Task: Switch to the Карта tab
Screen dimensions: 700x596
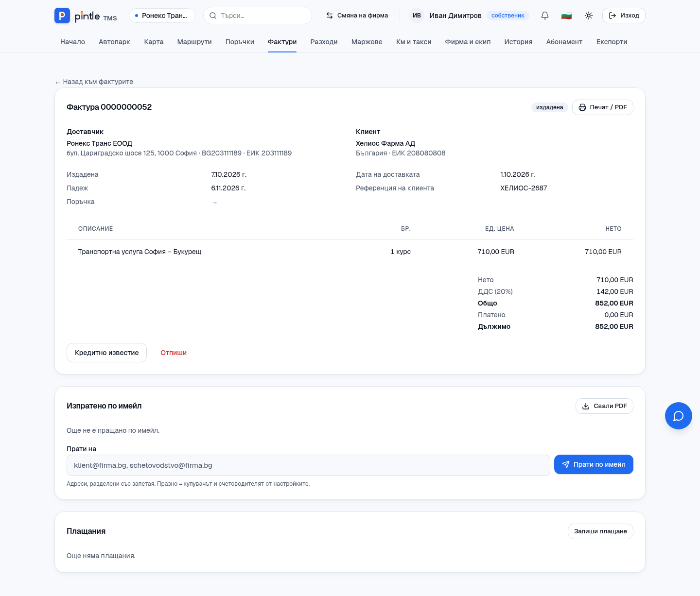Action: [154, 42]
